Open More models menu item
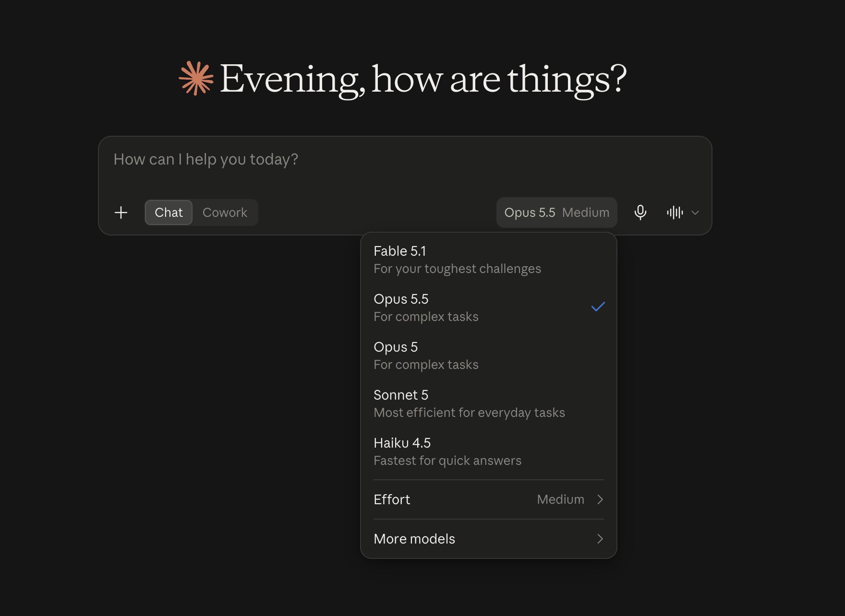Viewport: 845px width, 616px height. [489, 539]
